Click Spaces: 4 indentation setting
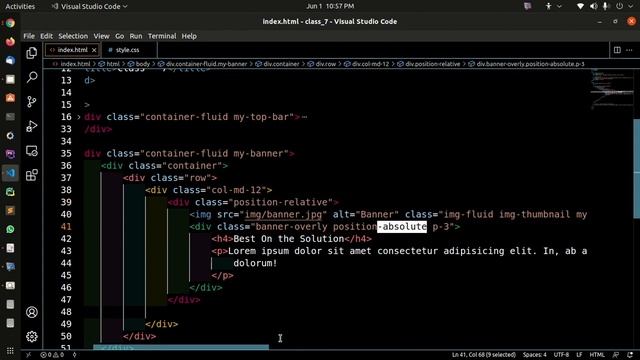This screenshot has width=640, height=360. (534, 355)
